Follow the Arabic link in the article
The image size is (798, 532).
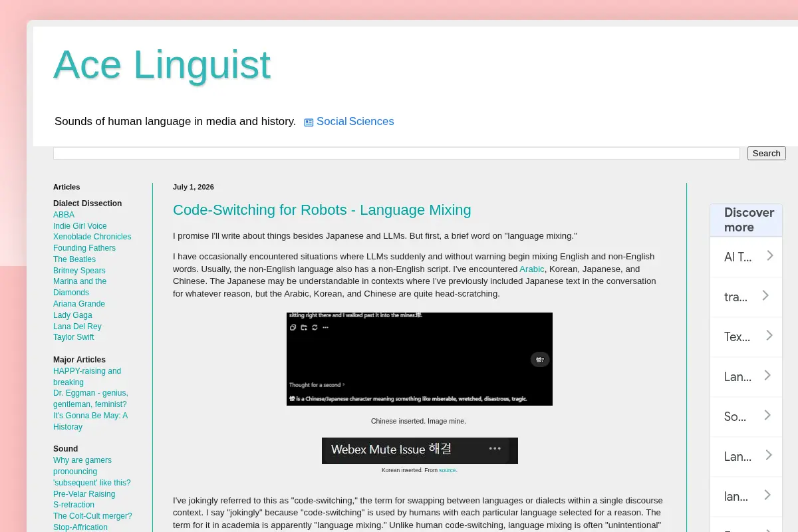(x=531, y=269)
